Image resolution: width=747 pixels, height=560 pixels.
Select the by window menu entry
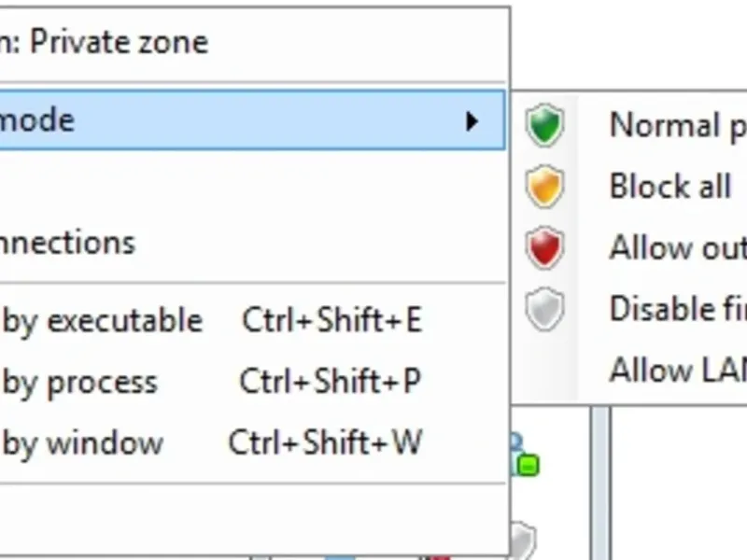83,442
